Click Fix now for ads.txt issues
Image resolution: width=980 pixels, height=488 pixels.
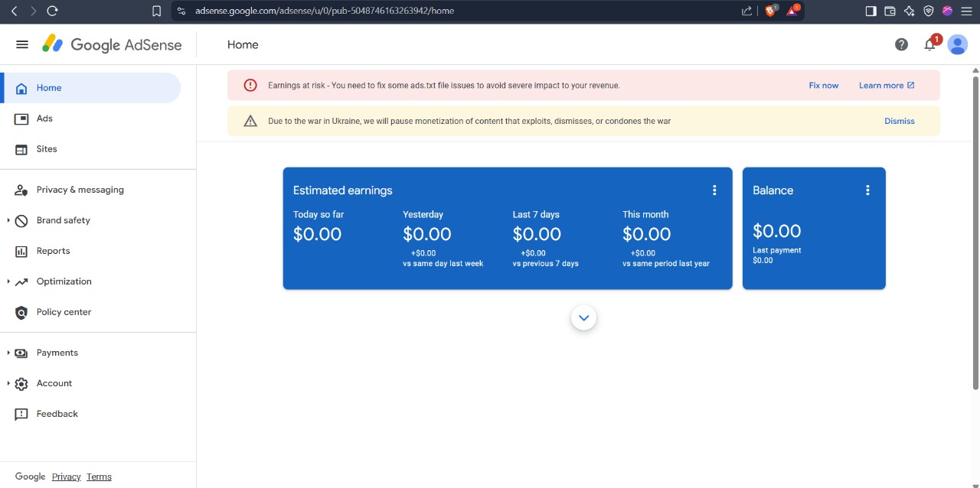click(x=824, y=86)
